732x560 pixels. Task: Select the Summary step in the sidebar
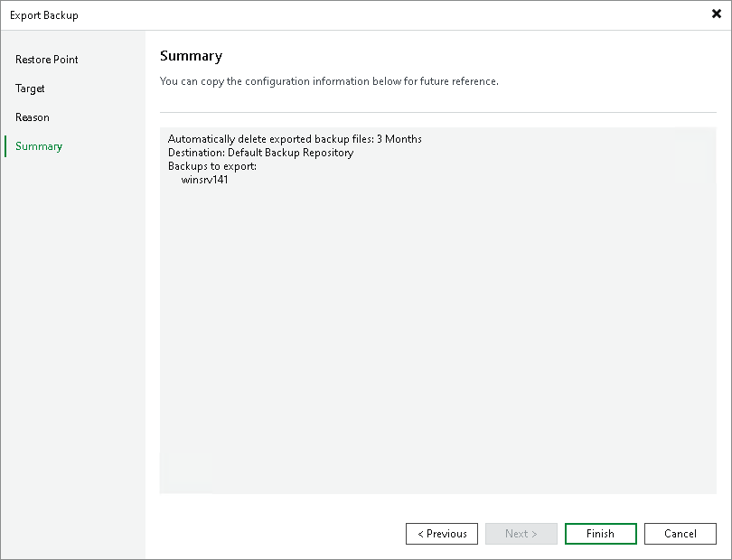click(x=39, y=146)
